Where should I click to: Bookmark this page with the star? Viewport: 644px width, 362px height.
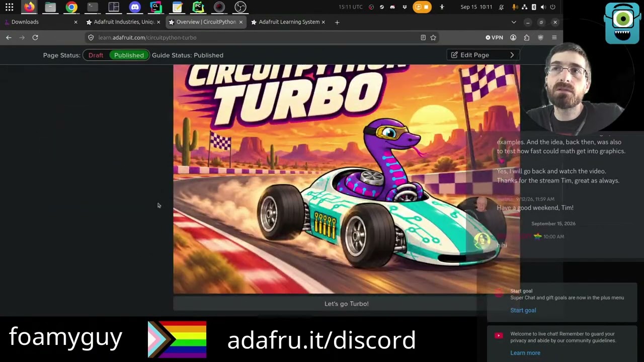click(433, 37)
